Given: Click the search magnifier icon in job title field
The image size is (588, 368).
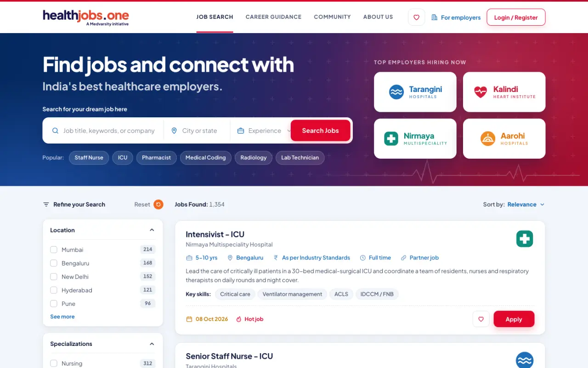Looking at the screenshot, I should [x=55, y=131].
